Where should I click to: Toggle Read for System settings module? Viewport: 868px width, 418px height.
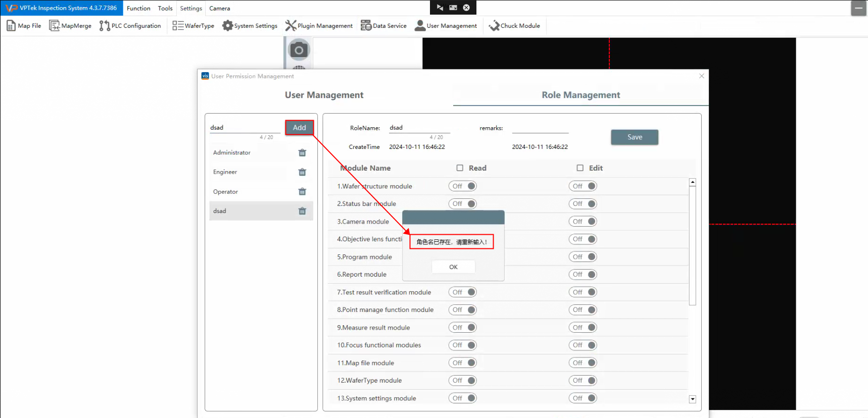click(x=463, y=398)
